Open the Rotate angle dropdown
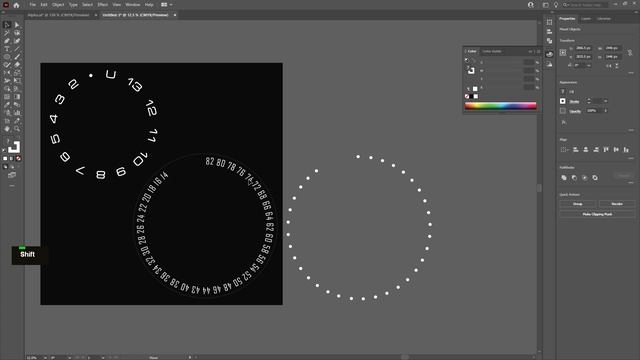The width and height of the screenshot is (640, 360). click(x=589, y=65)
